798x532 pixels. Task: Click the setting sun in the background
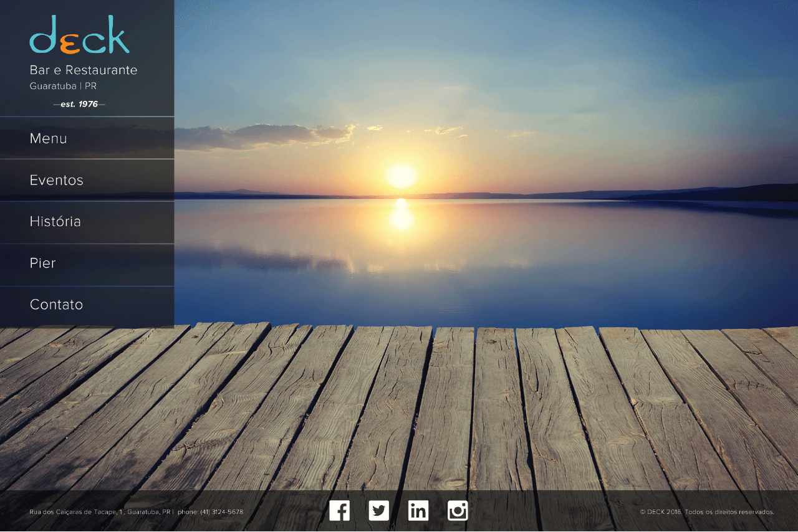pos(401,176)
